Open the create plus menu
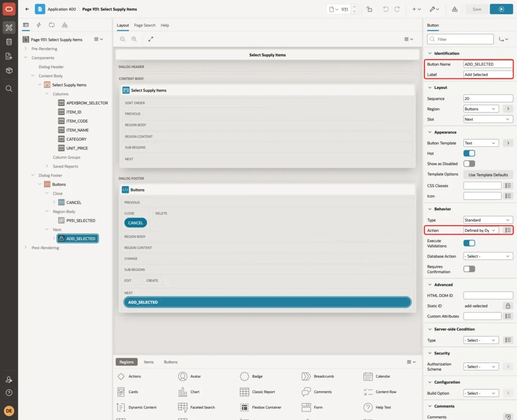The height and width of the screenshot is (420, 517). (x=417, y=9)
